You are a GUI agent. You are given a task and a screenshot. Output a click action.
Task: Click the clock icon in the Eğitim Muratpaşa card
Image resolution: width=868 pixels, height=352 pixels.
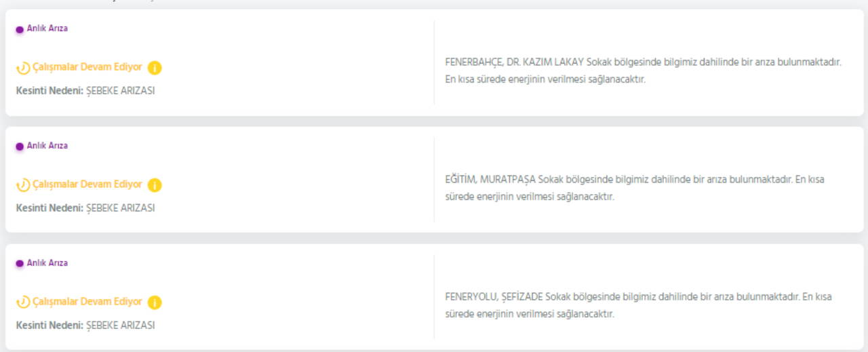pos(23,185)
